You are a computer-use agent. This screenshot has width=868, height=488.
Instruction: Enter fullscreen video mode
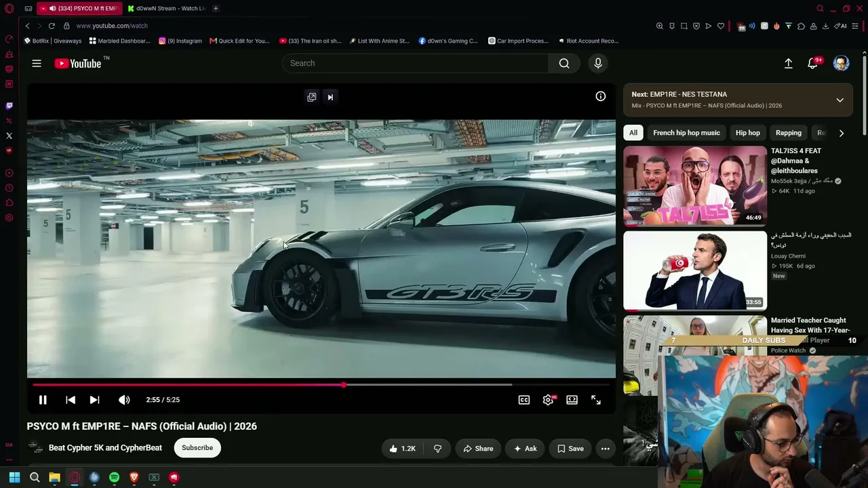(x=596, y=400)
